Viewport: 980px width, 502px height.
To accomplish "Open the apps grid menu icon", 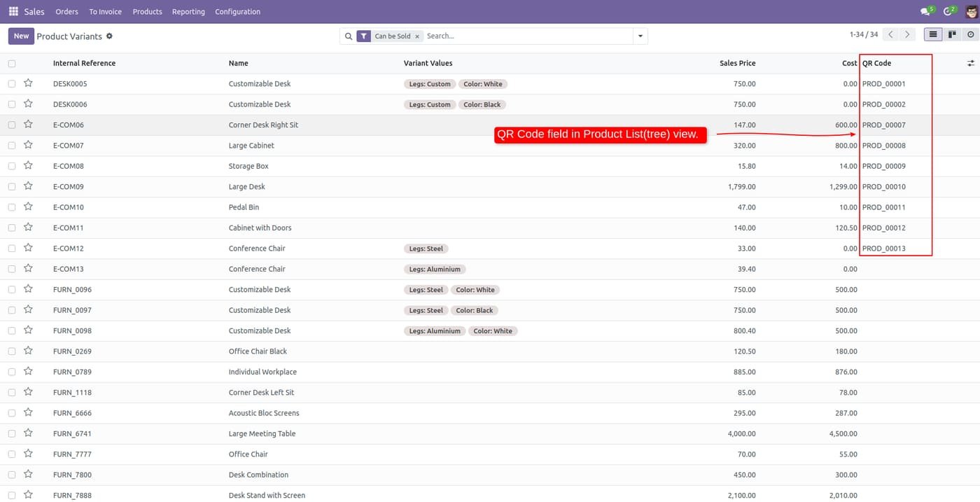I will pos(13,11).
